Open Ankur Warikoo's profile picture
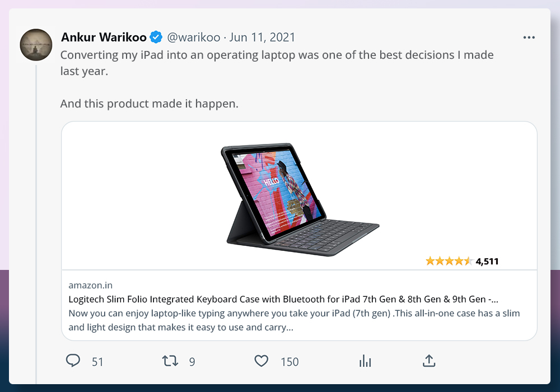560x392 pixels. tap(36, 45)
